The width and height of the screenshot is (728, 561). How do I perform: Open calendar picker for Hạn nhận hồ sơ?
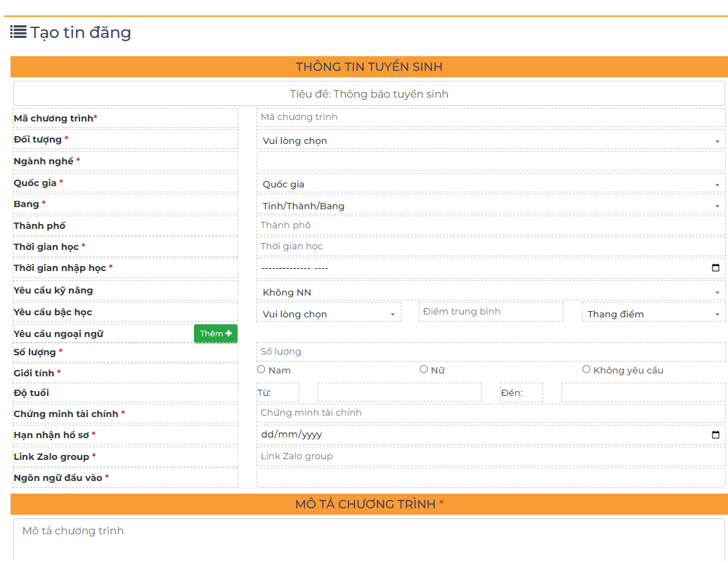coord(715,435)
